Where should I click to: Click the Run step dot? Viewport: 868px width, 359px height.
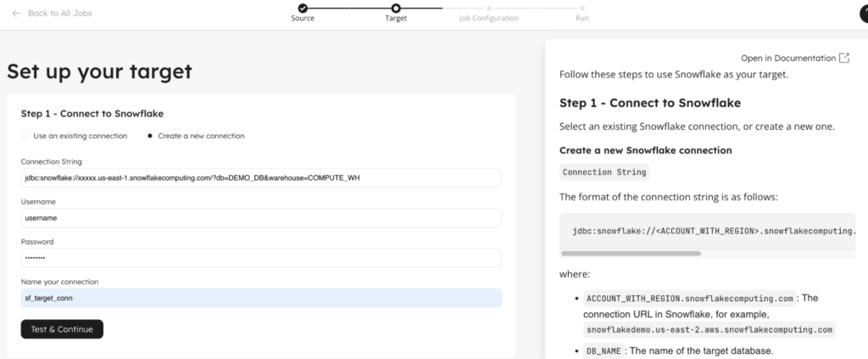coord(582,8)
